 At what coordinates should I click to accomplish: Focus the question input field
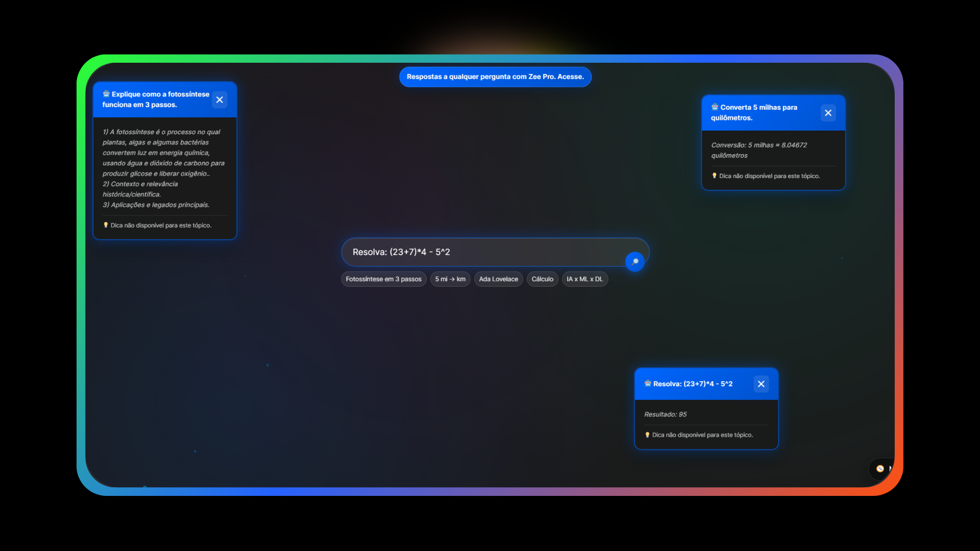(480, 252)
